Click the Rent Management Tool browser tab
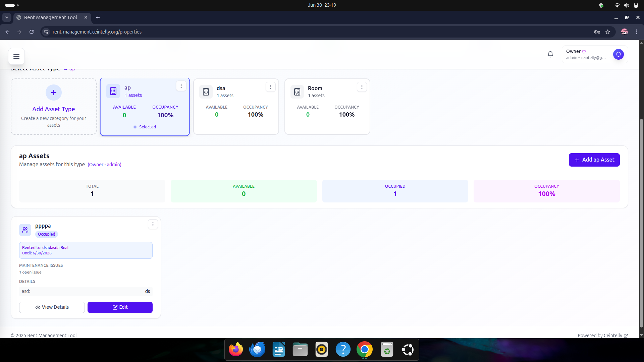644x362 pixels. pos(50,17)
